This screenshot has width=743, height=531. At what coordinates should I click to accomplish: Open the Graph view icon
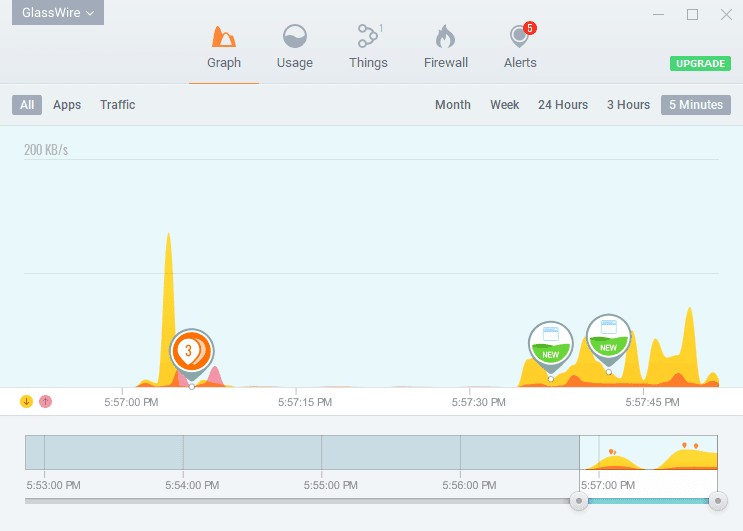[224, 38]
